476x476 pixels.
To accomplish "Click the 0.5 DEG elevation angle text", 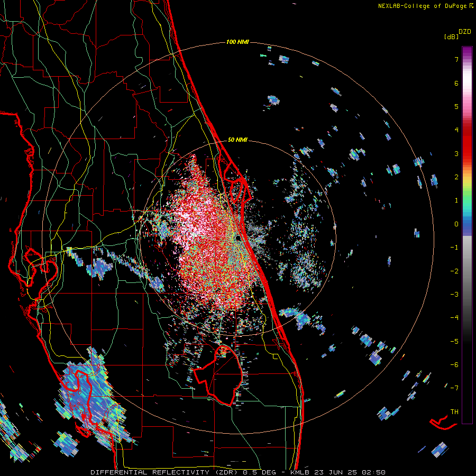I will (260, 472).
